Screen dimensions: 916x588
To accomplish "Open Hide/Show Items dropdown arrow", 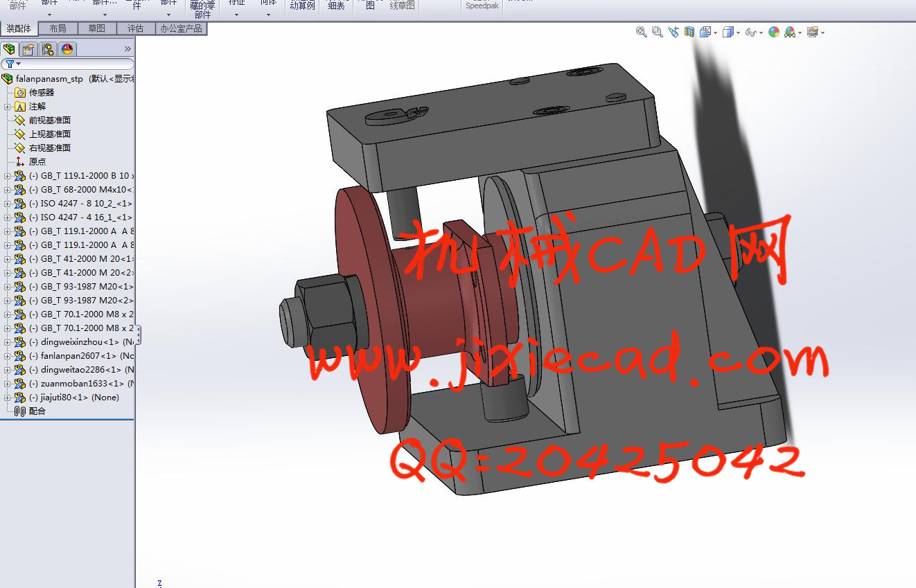I will click(761, 33).
